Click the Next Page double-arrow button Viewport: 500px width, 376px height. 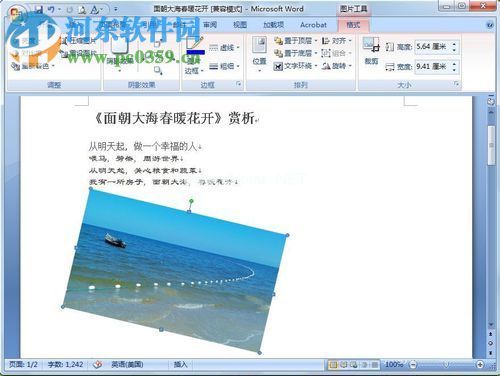[x=491, y=352]
